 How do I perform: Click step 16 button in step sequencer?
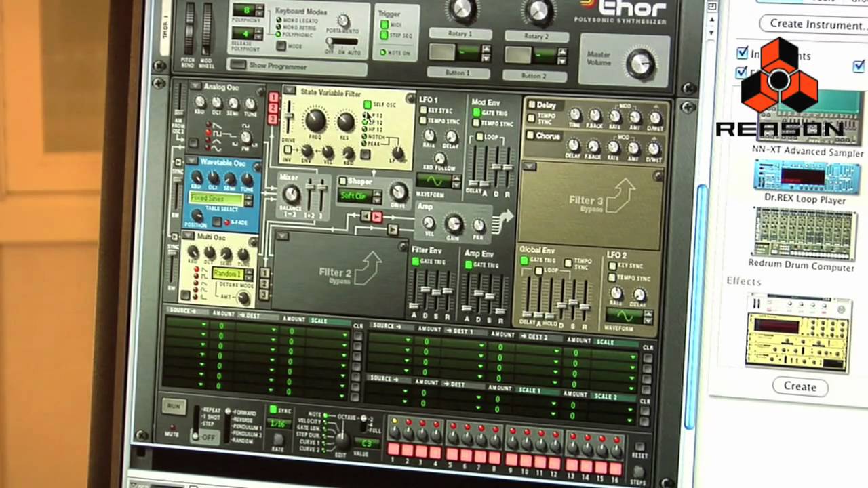pyautogui.click(x=616, y=468)
